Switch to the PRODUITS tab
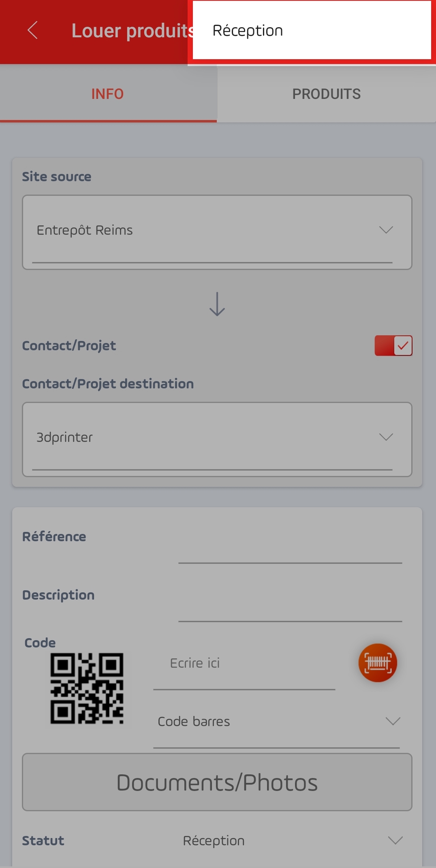This screenshot has height=868, width=436. tap(327, 94)
